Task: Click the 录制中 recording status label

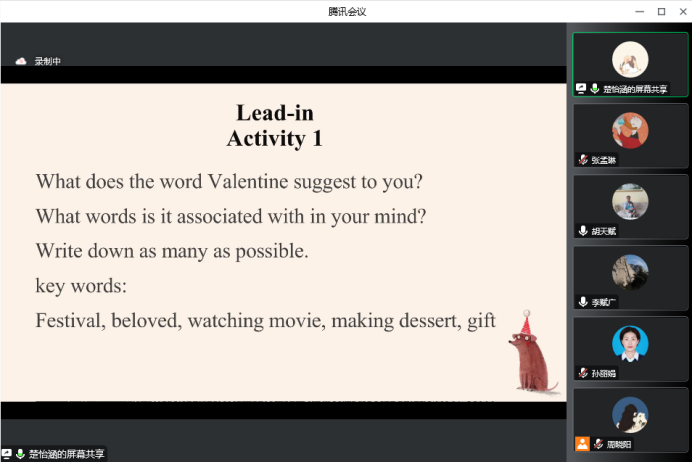Action: [x=48, y=61]
